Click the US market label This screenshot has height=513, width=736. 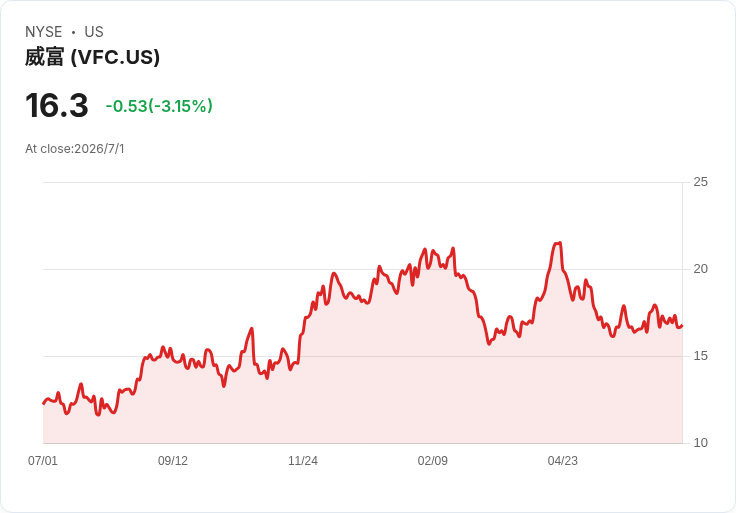94,32
